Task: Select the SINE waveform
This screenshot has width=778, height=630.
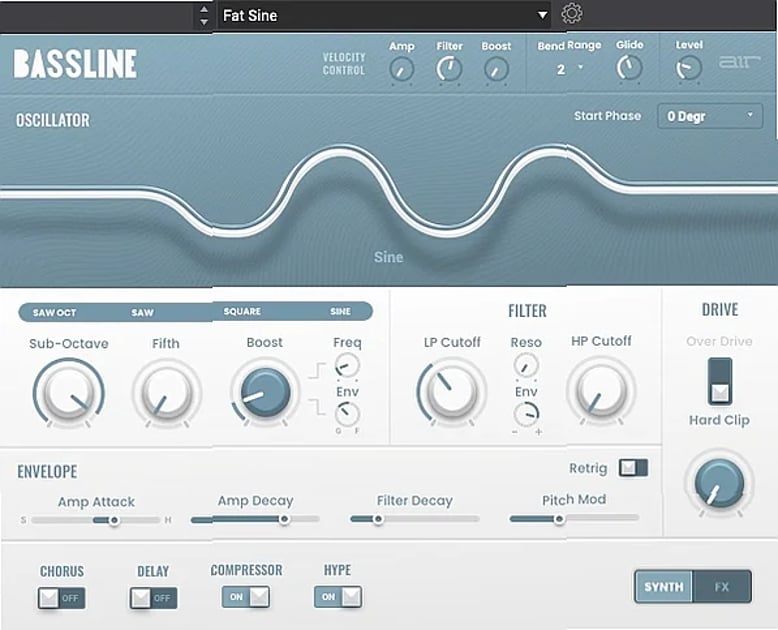Action: tap(340, 312)
